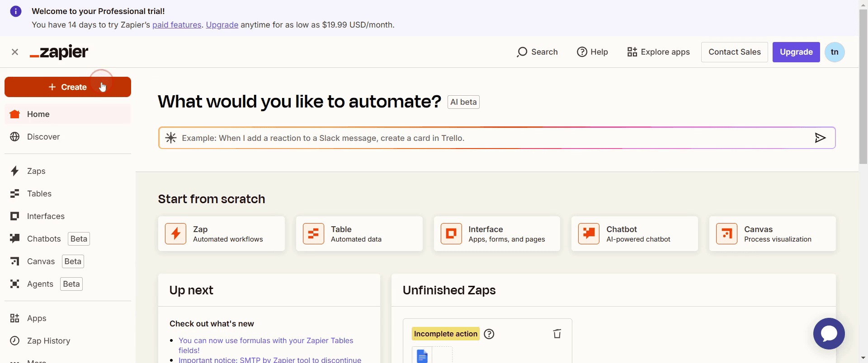This screenshot has width=868, height=363.
Task: Open the chat support bubble
Action: (829, 334)
